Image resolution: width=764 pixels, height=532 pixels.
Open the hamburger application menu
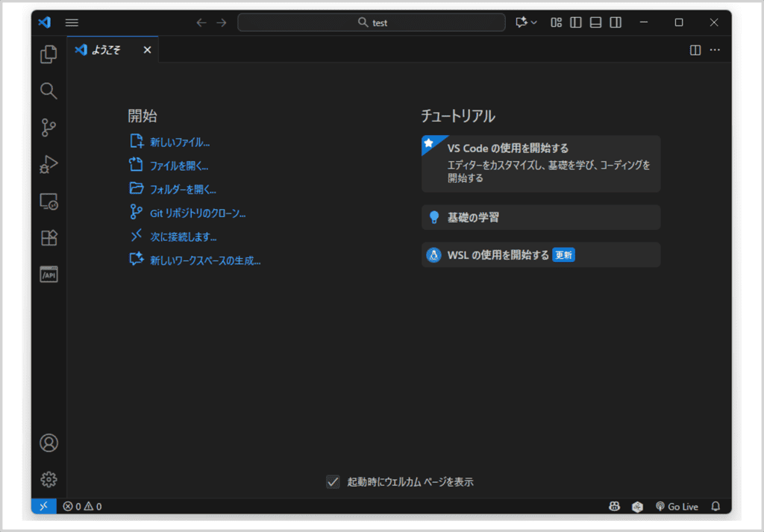[72, 22]
